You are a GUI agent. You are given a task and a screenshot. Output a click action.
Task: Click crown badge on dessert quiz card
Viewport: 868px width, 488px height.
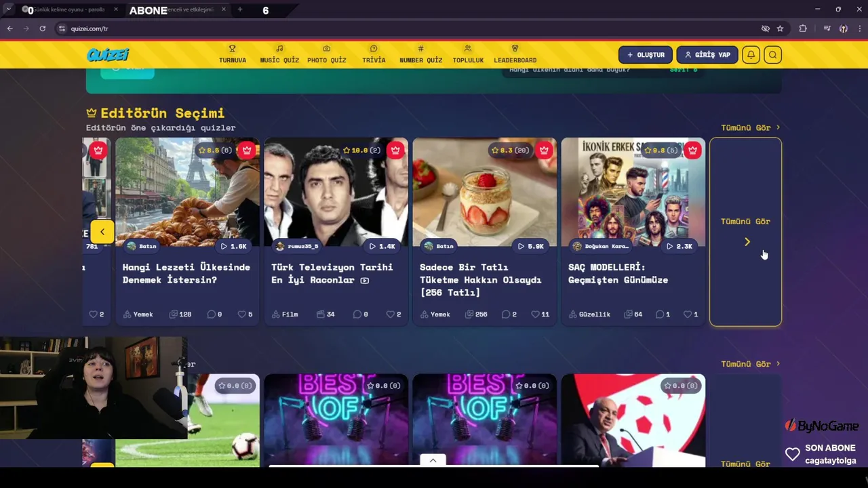(544, 150)
